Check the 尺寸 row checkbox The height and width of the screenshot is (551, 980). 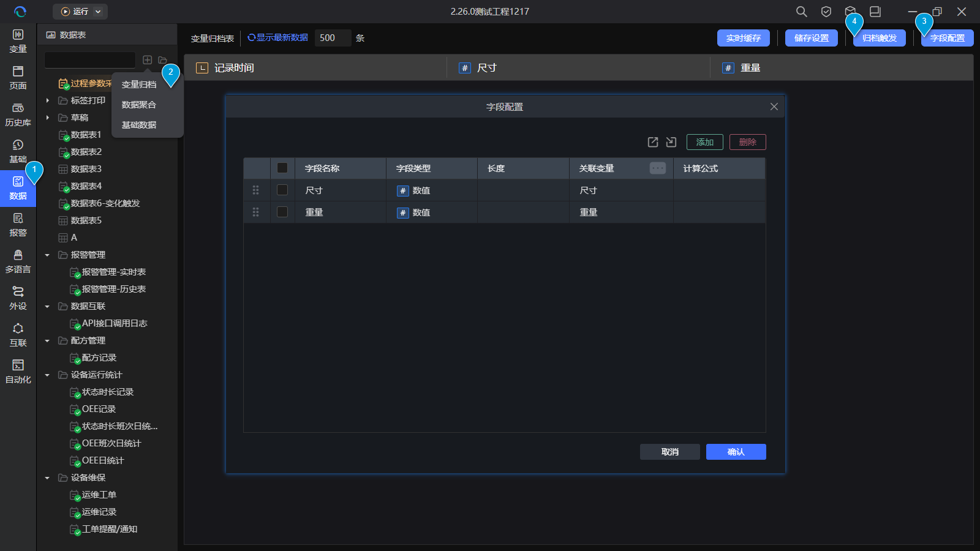pos(282,190)
